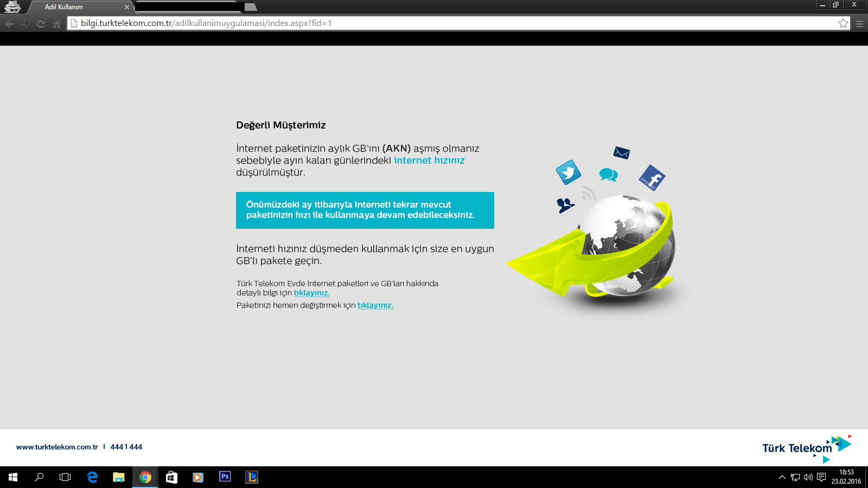The height and width of the screenshot is (488, 868).
Task: Click the 'Değerli Müşterimiz' heading
Action: click(281, 125)
